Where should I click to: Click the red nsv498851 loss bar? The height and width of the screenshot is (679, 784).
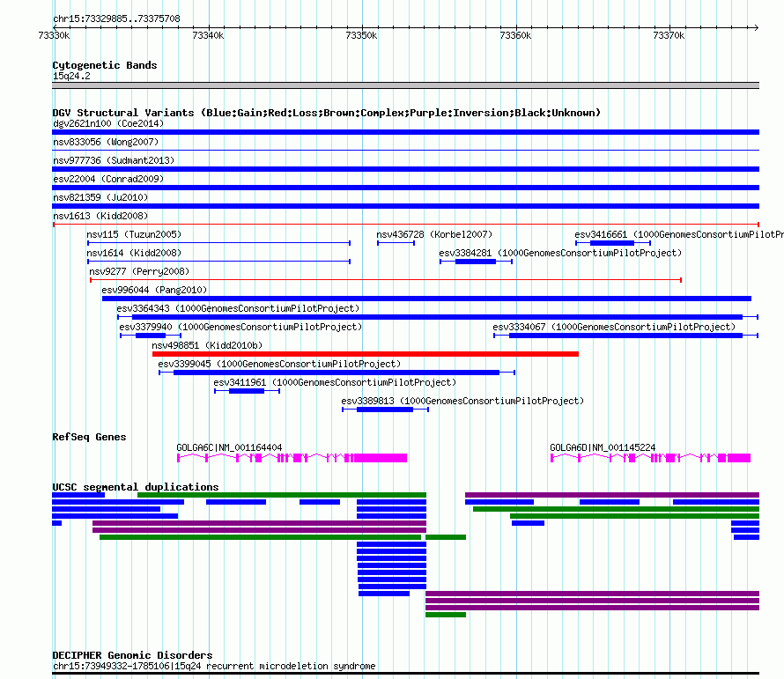366,354
